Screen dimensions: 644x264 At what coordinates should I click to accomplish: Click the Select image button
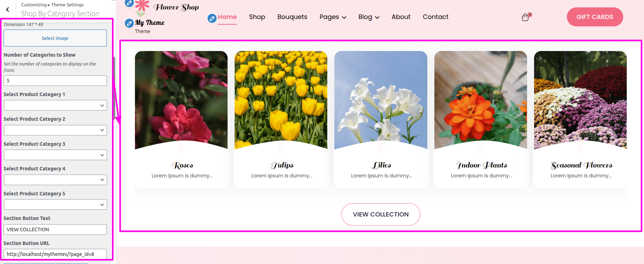[x=55, y=38]
